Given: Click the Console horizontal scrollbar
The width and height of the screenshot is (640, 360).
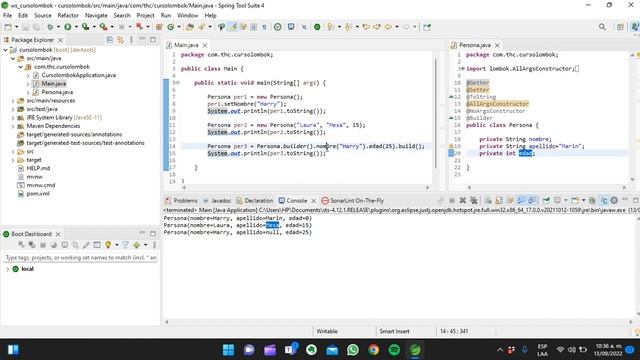Looking at the screenshot, I should click(x=398, y=322).
